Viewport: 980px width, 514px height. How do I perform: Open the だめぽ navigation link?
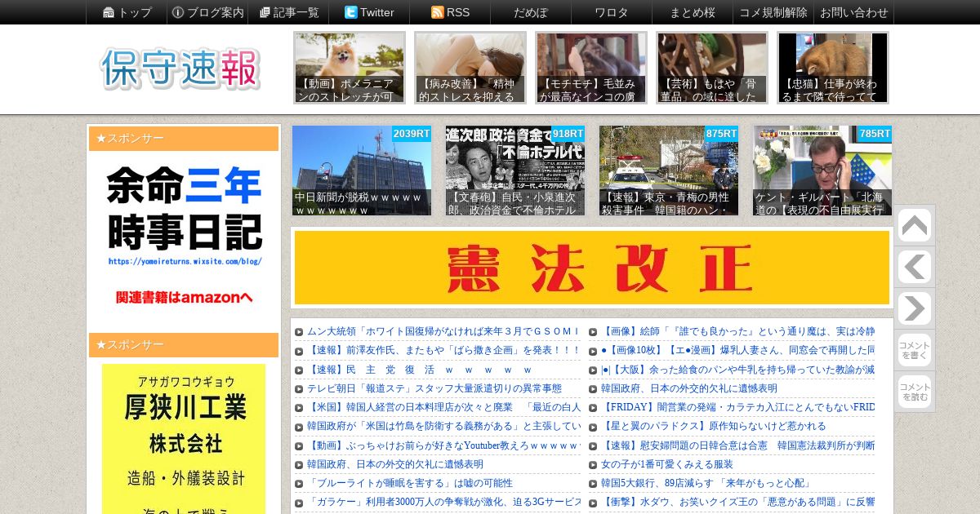(x=531, y=12)
